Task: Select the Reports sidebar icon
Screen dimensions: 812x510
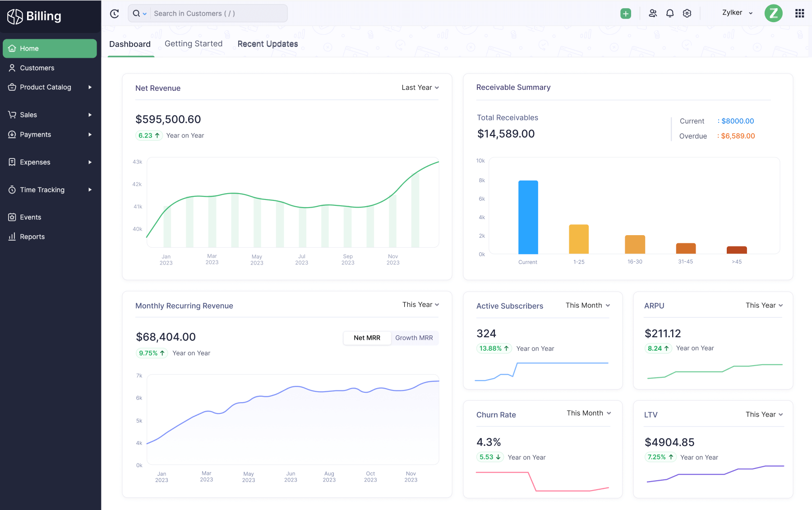Action: [x=12, y=236]
